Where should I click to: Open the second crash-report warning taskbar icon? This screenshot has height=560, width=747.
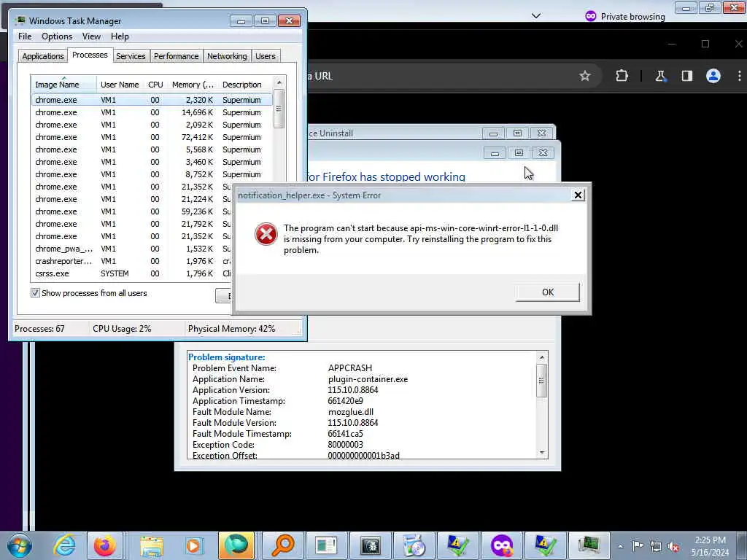545,545
